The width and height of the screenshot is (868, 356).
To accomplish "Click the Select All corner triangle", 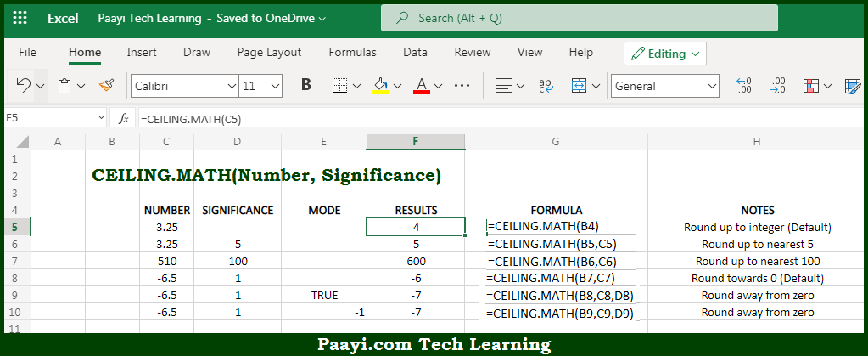I will tap(22, 142).
